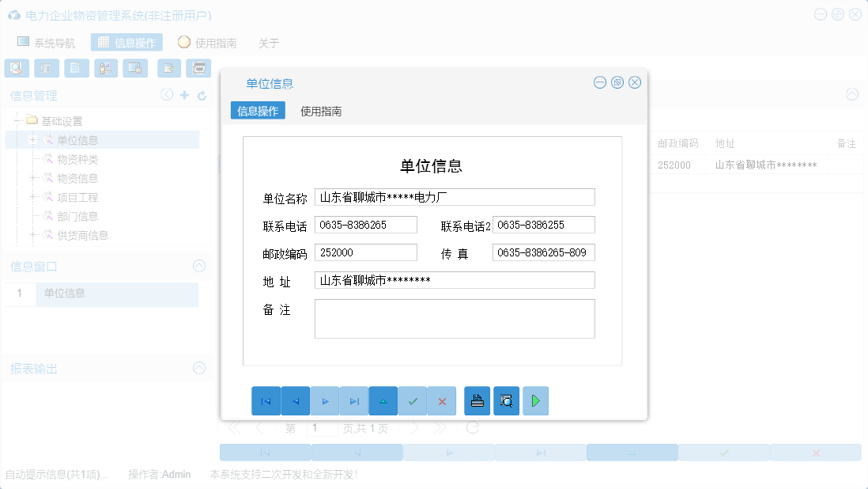Open the color window icon on the toolbar
The width and height of the screenshot is (868, 489).
(134, 68)
